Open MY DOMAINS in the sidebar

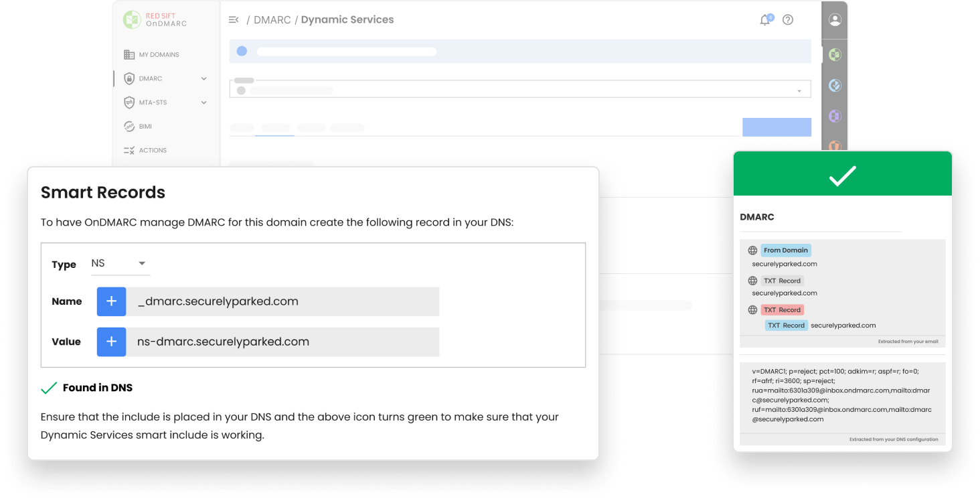pyautogui.click(x=159, y=55)
